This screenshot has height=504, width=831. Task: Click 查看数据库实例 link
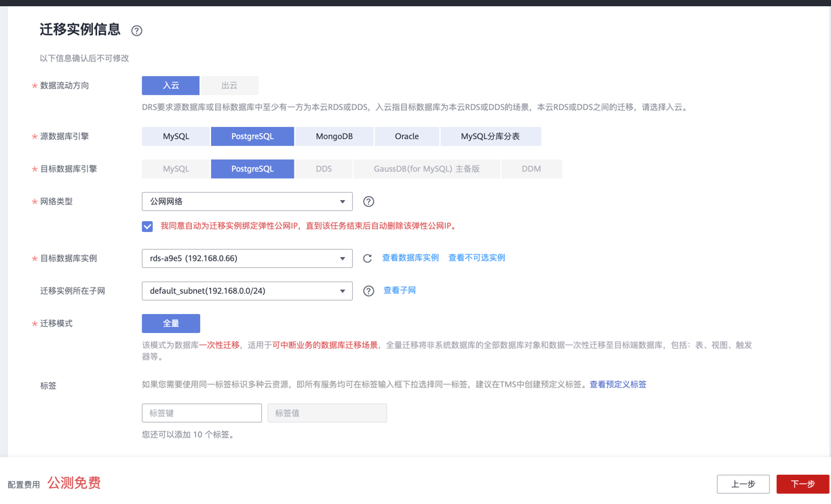click(x=410, y=258)
